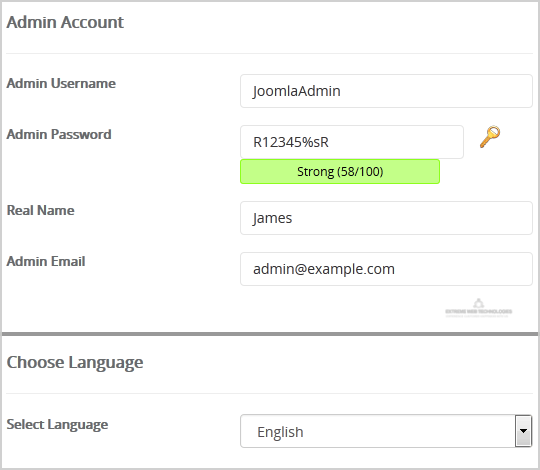Click the Admin Username label
Viewport: 540px width, 470px height.
61,83
